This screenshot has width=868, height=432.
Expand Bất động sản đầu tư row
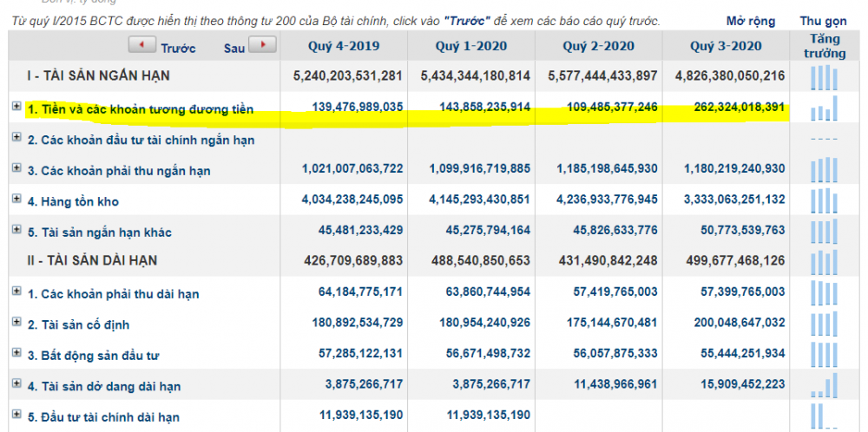[16, 352]
